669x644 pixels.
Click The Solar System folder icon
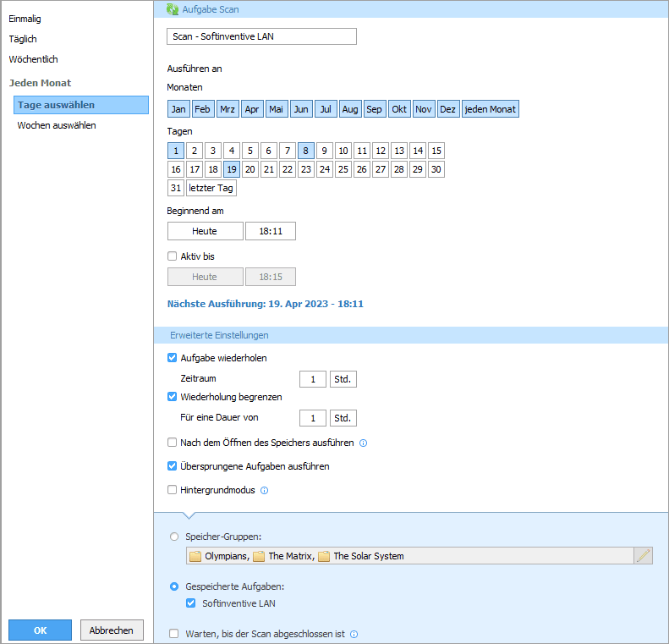(324, 556)
